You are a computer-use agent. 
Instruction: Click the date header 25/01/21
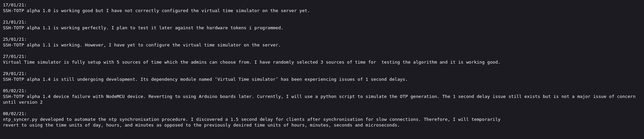(x=14, y=39)
